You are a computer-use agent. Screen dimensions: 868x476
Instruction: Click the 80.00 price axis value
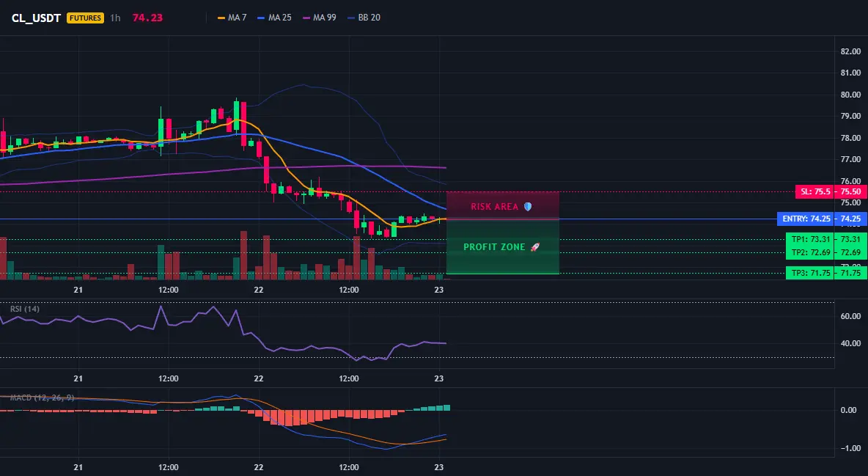click(x=850, y=95)
